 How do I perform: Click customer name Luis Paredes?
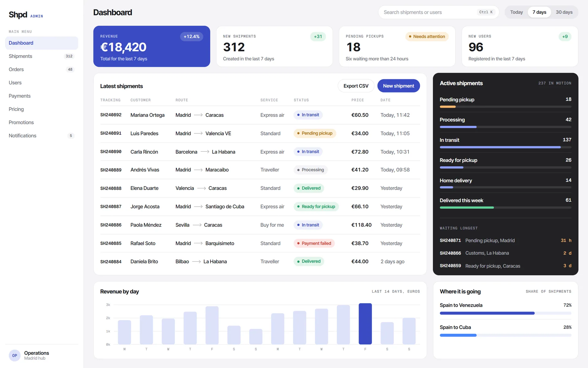[144, 133]
